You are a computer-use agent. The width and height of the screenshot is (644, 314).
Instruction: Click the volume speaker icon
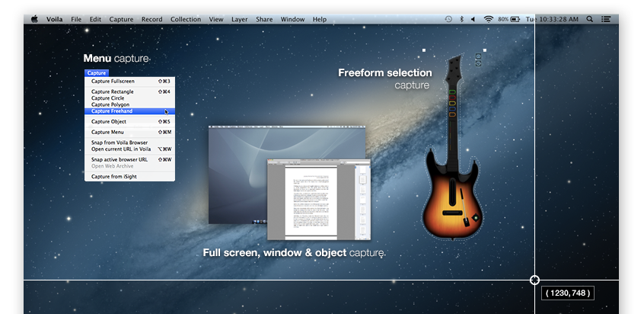click(x=473, y=19)
